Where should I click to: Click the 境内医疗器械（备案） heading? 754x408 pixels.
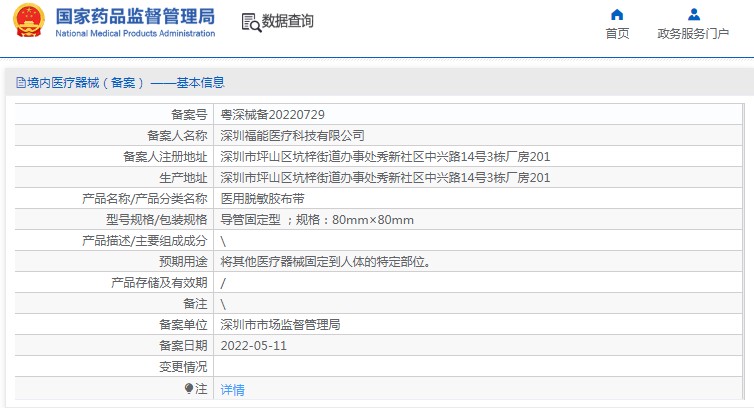coord(86,83)
